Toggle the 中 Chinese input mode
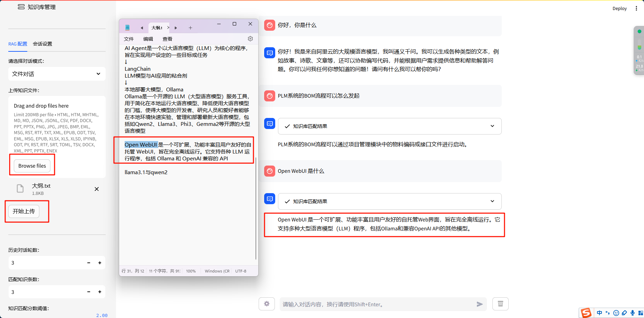644x318 pixels. coord(599,313)
